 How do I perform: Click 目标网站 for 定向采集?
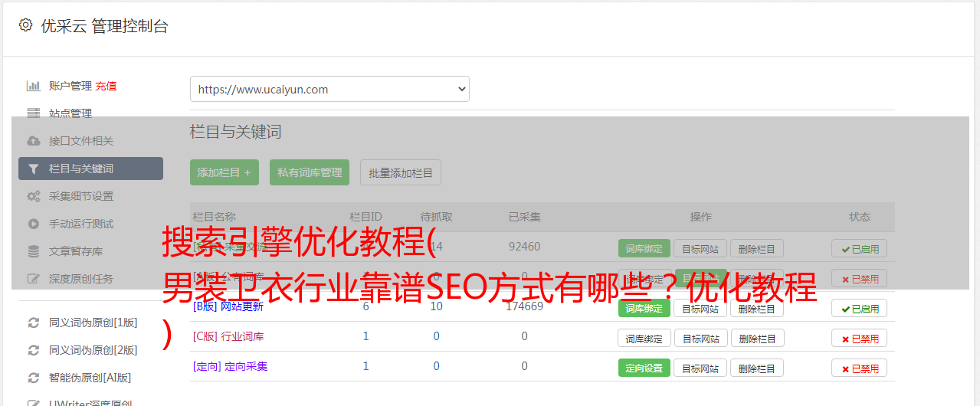[700, 368]
